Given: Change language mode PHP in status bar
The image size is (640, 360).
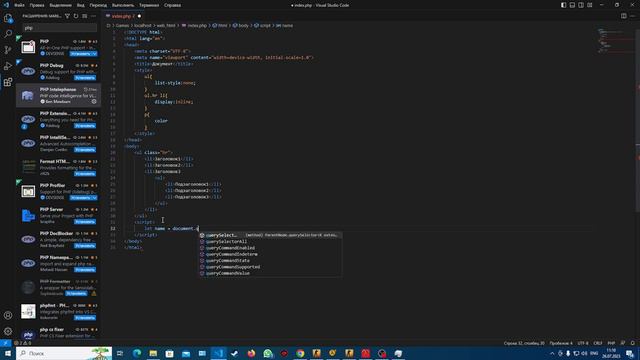Looking at the screenshot, I should click(x=611, y=343).
